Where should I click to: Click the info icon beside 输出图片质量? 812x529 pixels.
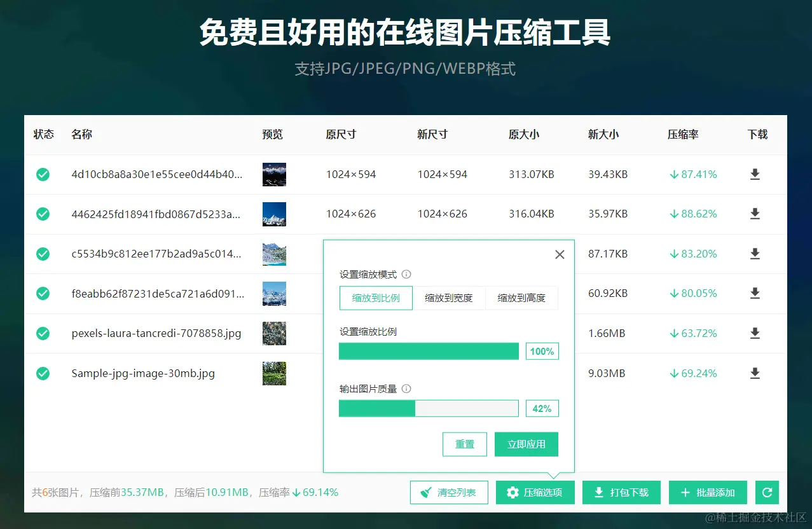coord(406,388)
